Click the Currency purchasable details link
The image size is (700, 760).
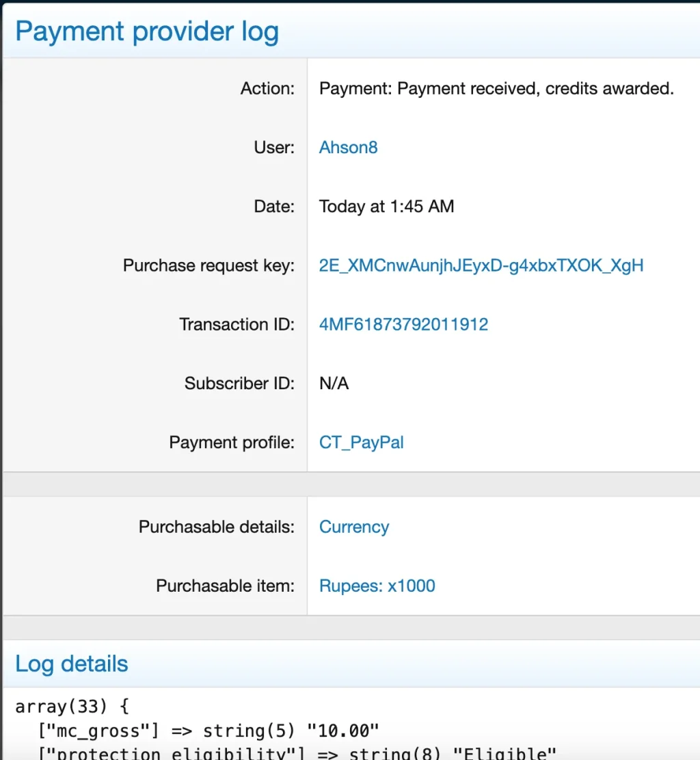(354, 527)
